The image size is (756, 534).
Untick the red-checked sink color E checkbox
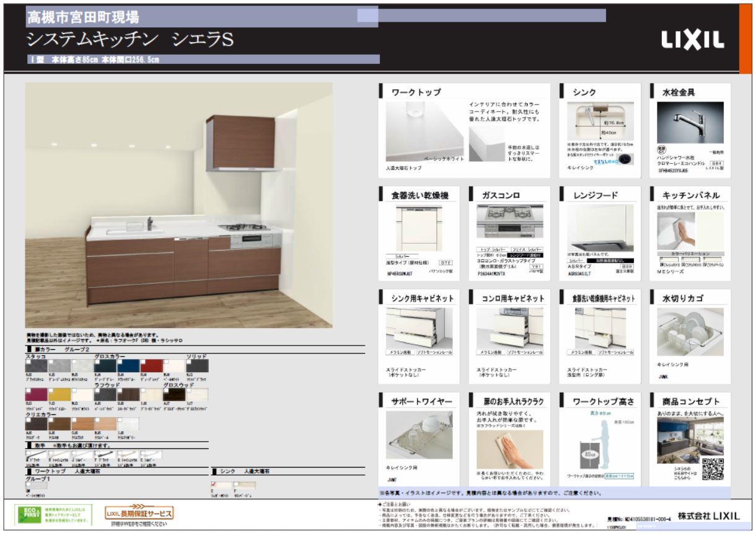[x=214, y=485]
